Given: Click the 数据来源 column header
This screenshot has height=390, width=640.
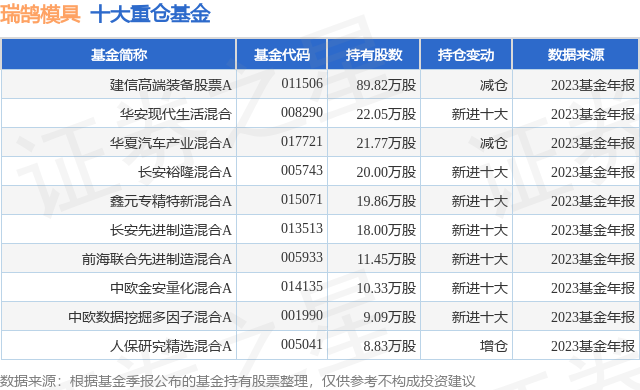Looking at the screenshot, I should tap(576, 55).
